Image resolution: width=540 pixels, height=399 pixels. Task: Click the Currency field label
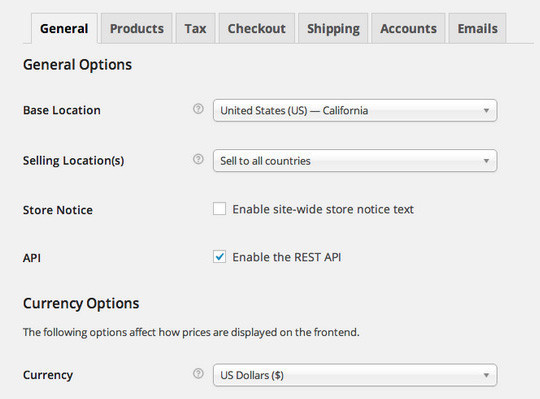pyautogui.click(x=48, y=375)
